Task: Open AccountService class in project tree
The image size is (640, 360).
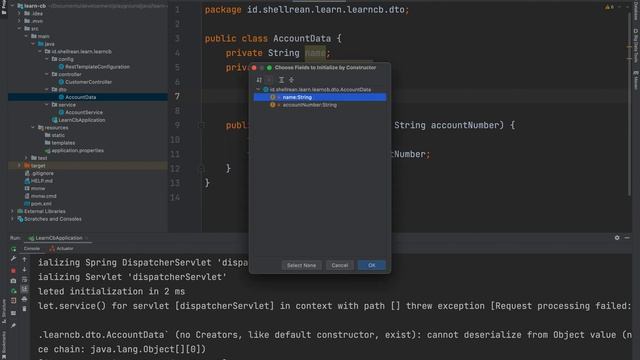Action: click(x=84, y=112)
